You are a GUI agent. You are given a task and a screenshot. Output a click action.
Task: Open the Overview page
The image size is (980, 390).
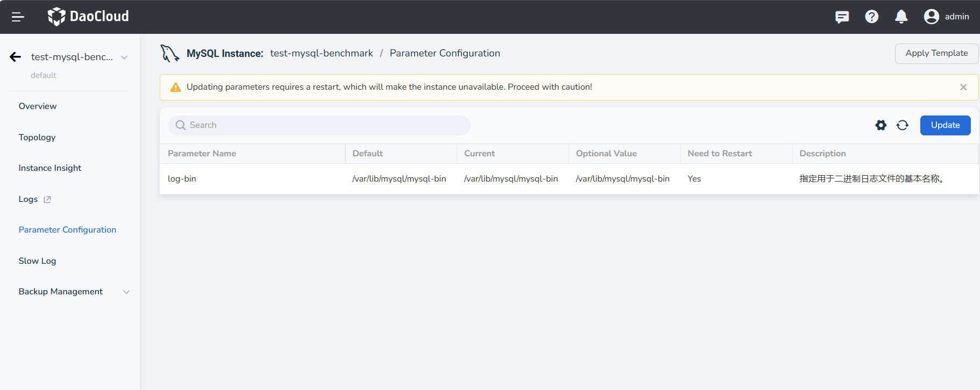tap(38, 106)
